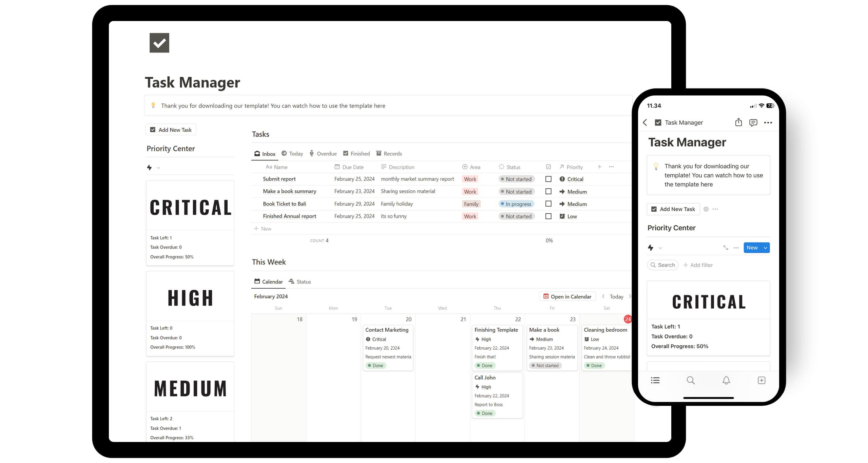Screen dimensions: 868x463
Task: Switch to Status view in This Week
Action: click(x=303, y=281)
